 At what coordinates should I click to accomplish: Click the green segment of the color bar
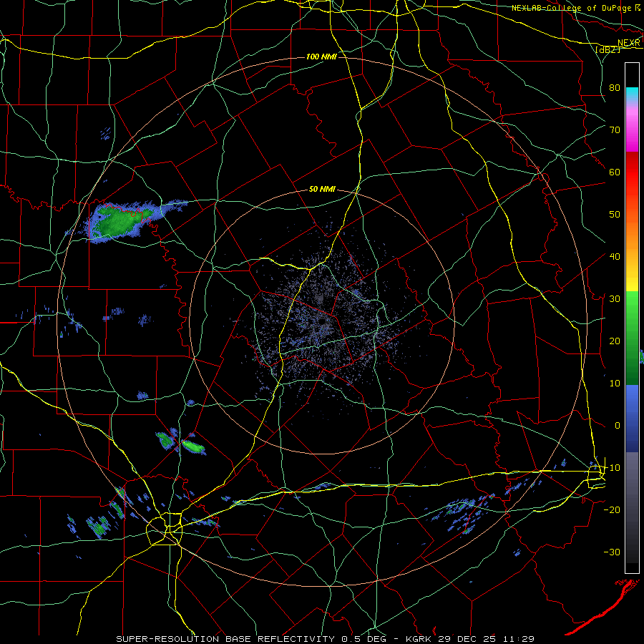632,338
